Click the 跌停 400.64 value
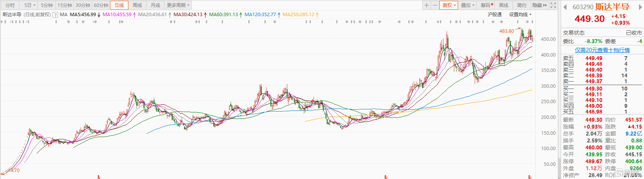 point(634,161)
